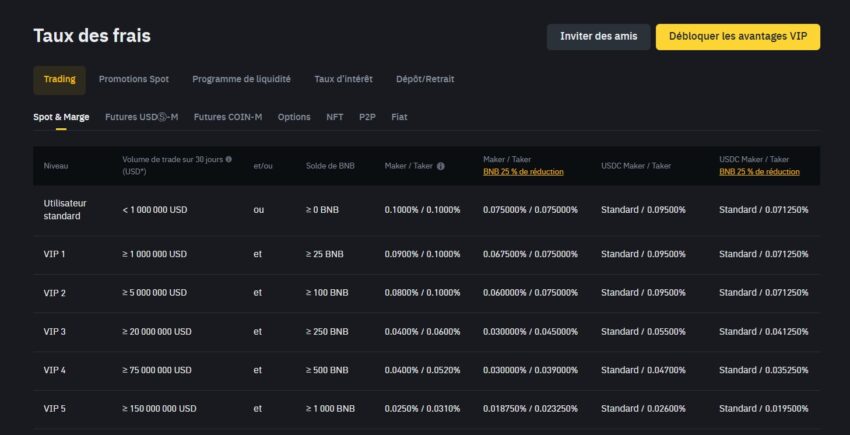Select the Trading tab
Screen dimensions: 850x435
(60, 80)
